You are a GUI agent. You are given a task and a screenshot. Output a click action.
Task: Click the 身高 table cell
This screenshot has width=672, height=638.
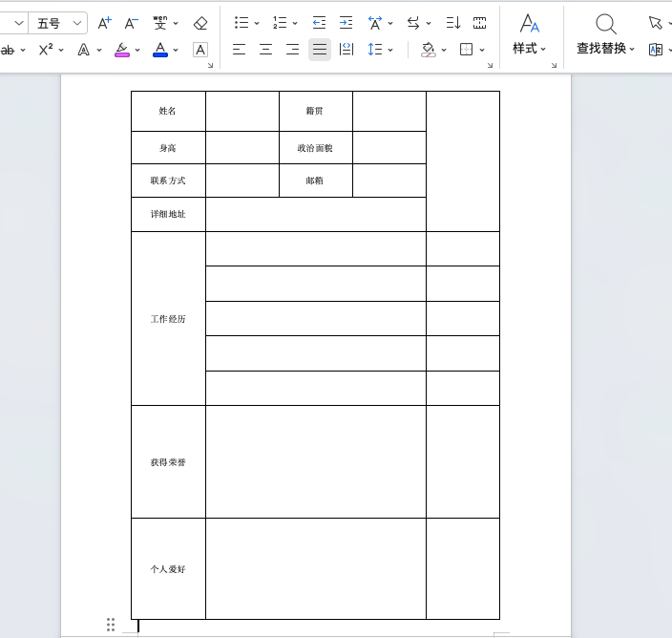pos(168,147)
